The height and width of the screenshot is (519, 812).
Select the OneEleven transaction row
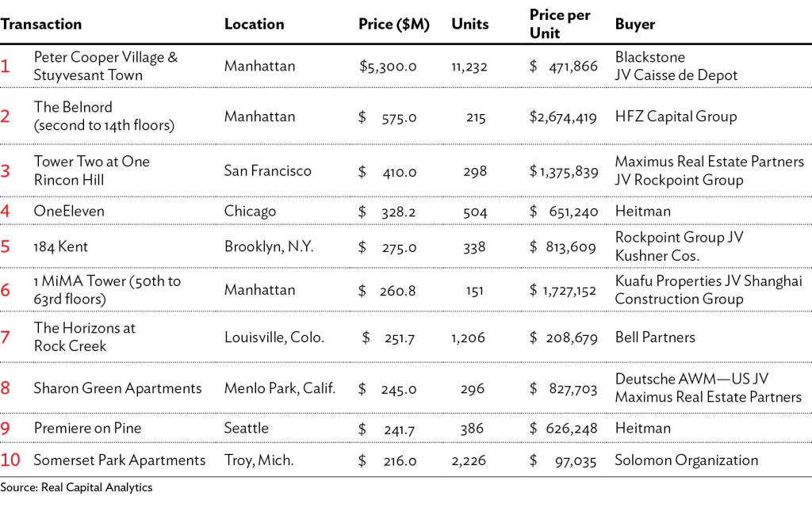click(x=69, y=211)
